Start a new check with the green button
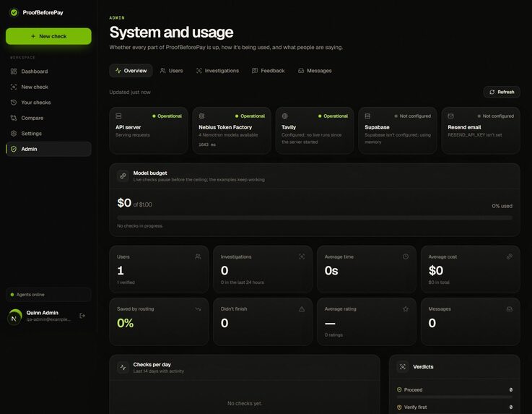This screenshot has height=414, width=532. pyautogui.click(x=48, y=36)
